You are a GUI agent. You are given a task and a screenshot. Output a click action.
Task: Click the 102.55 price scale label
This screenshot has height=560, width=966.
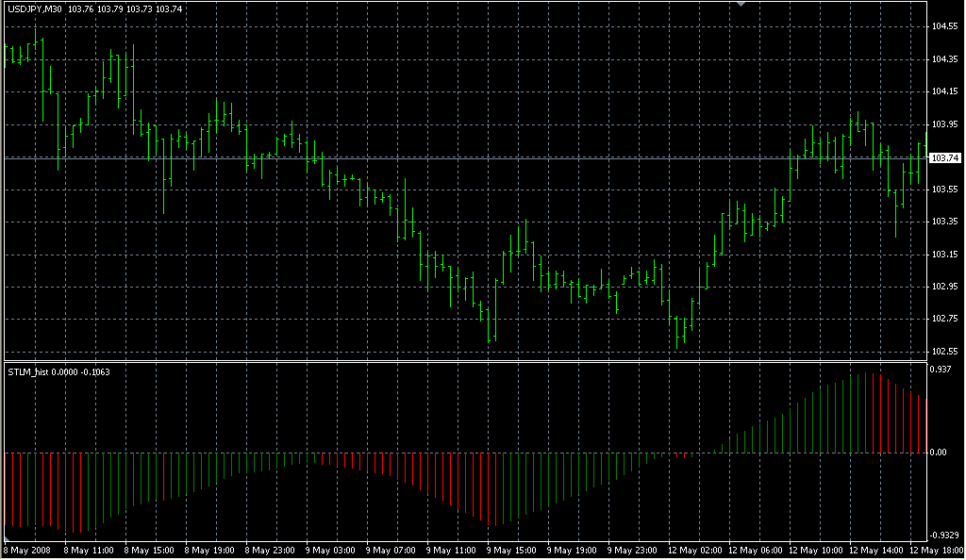[x=944, y=352]
